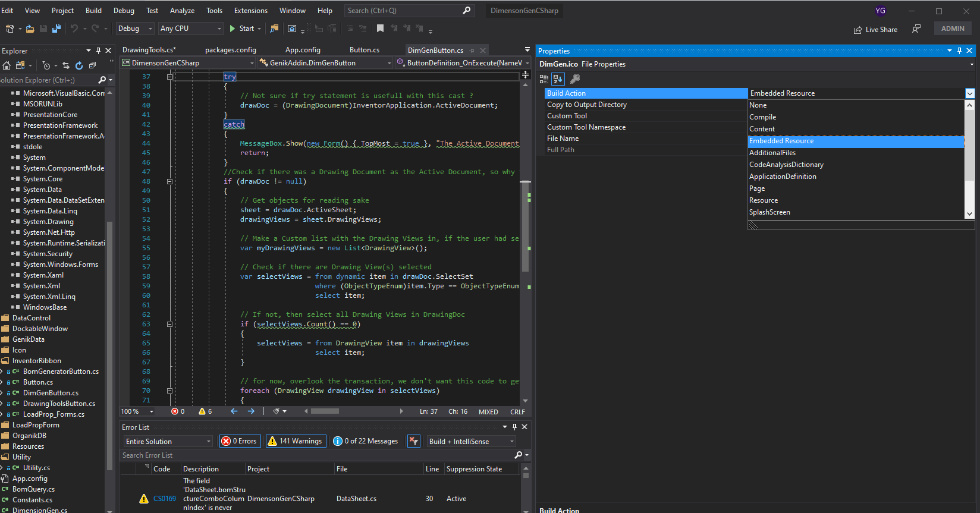Toggle the 0 Errors filter

pyautogui.click(x=240, y=441)
